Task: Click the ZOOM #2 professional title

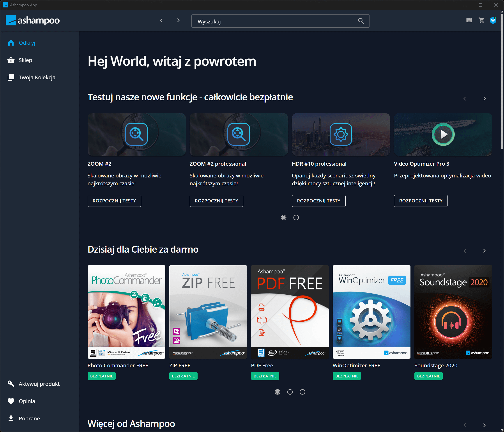Action: pyautogui.click(x=218, y=164)
